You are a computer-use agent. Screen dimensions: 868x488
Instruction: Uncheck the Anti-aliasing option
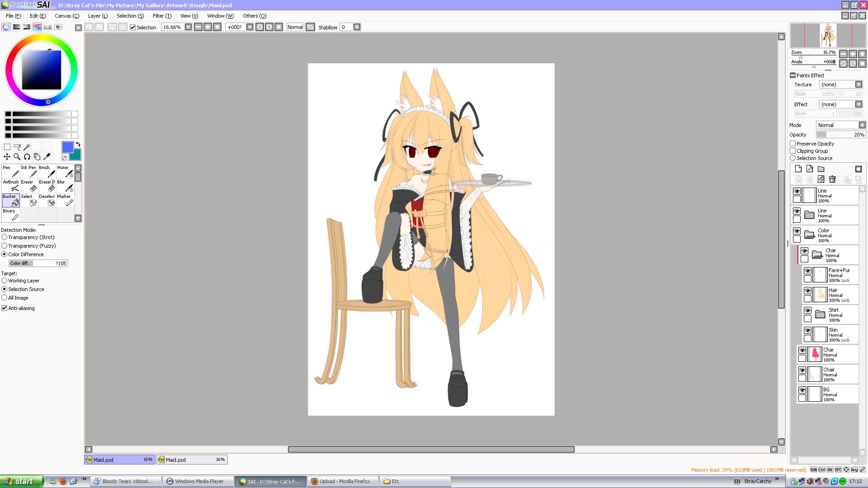[5, 308]
